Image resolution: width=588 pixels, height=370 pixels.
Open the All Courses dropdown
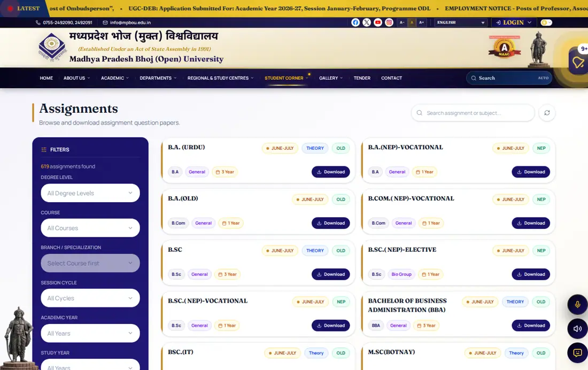pyautogui.click(x=90, y=228)
